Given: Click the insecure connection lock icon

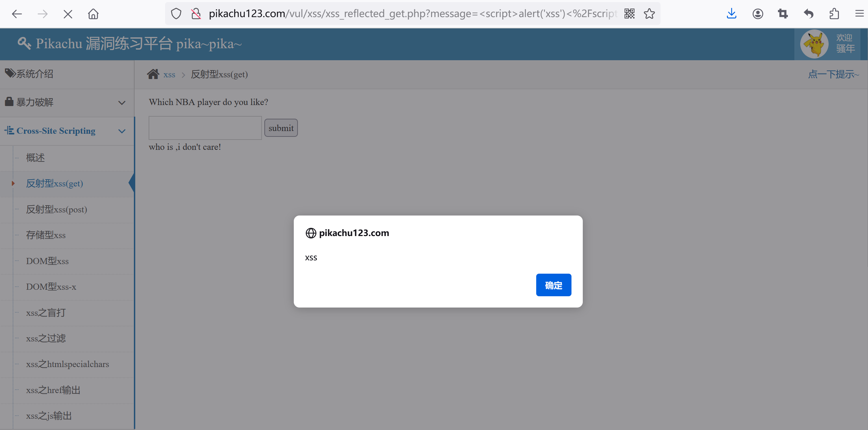Looking at the screenshot, I should tap(196, 14).
